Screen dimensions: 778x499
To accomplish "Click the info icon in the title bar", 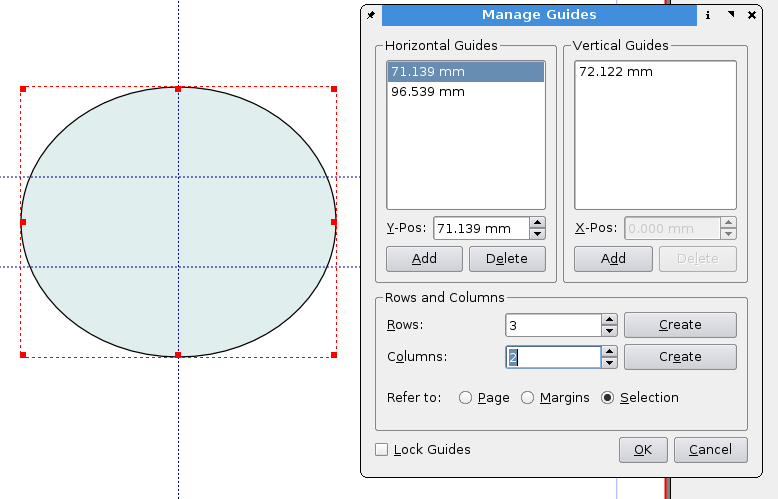I will [x=708, y=15].
